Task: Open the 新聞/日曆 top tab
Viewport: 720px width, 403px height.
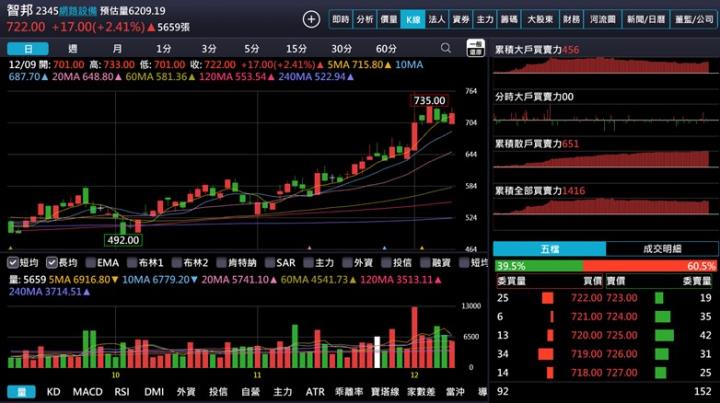Action: coord(646,19)
